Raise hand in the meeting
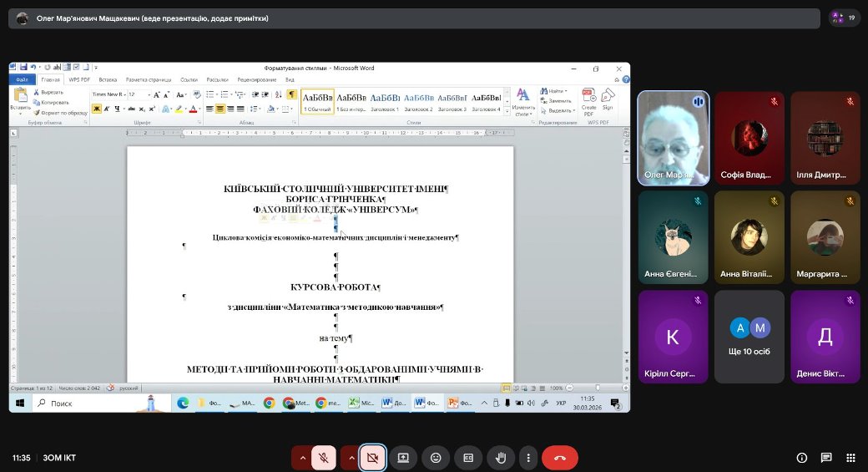868x472 pixels. click(x=501, y=458)
